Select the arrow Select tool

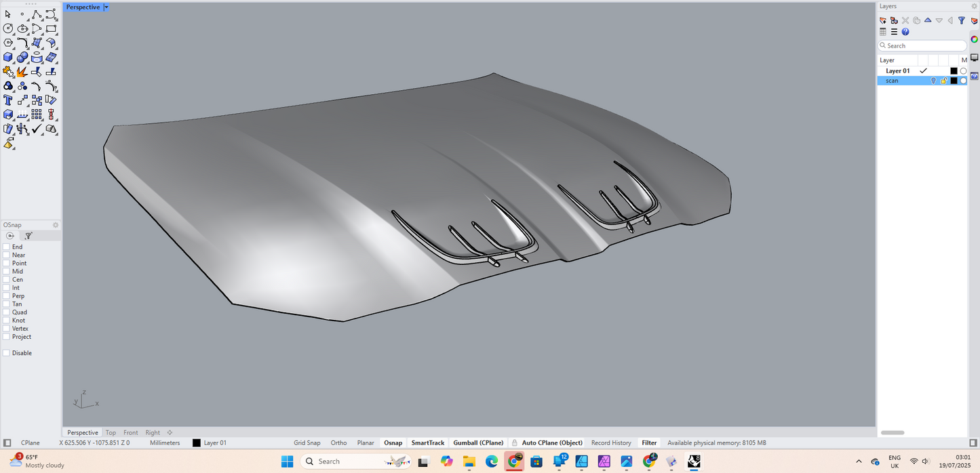(x=8, y=14)
